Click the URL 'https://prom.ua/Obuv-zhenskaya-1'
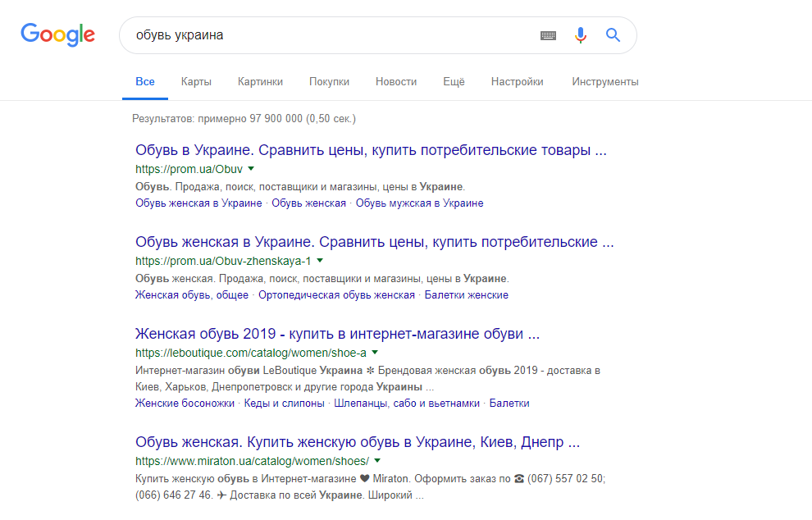This screenshot has width=812, height=520. (223, 261)
